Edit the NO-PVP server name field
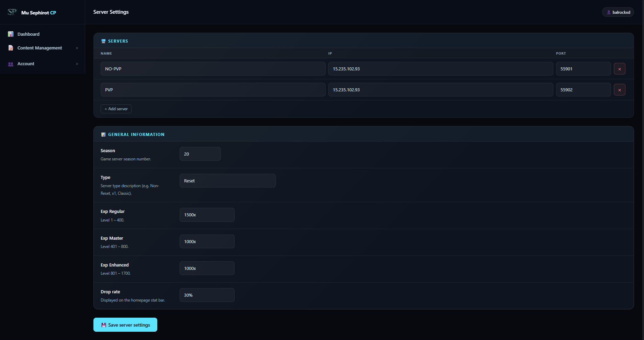 pos(213,69)
